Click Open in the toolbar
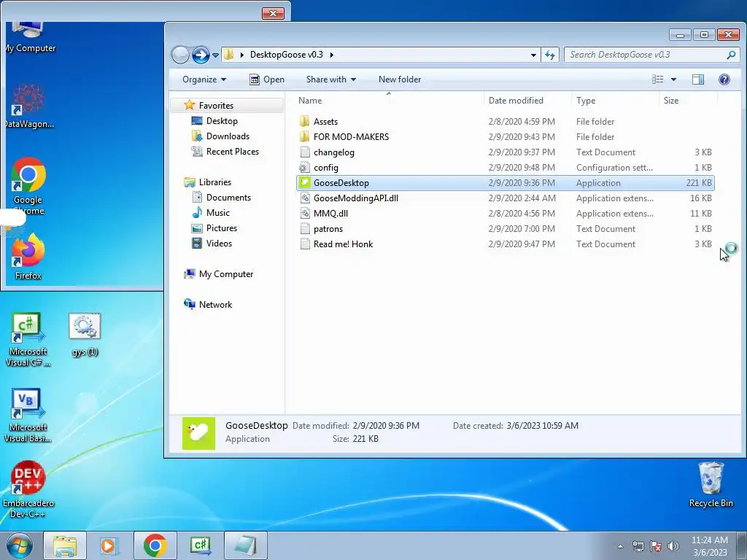 (267, 79)
